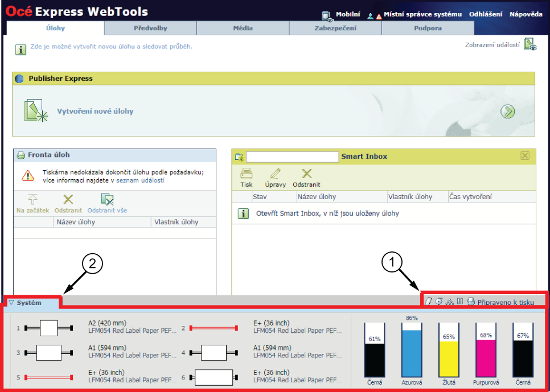Click the Vytvoření nové úlohy link
Viewport: 550px width, 392px height.
pos(96,112)
